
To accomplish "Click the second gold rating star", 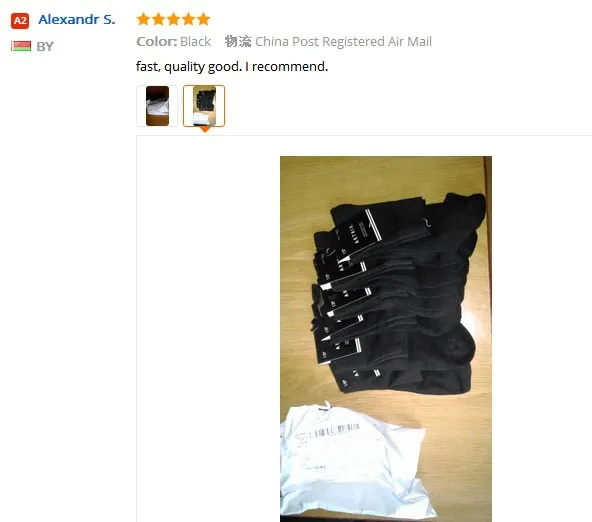I will click(x=158, y=19).
